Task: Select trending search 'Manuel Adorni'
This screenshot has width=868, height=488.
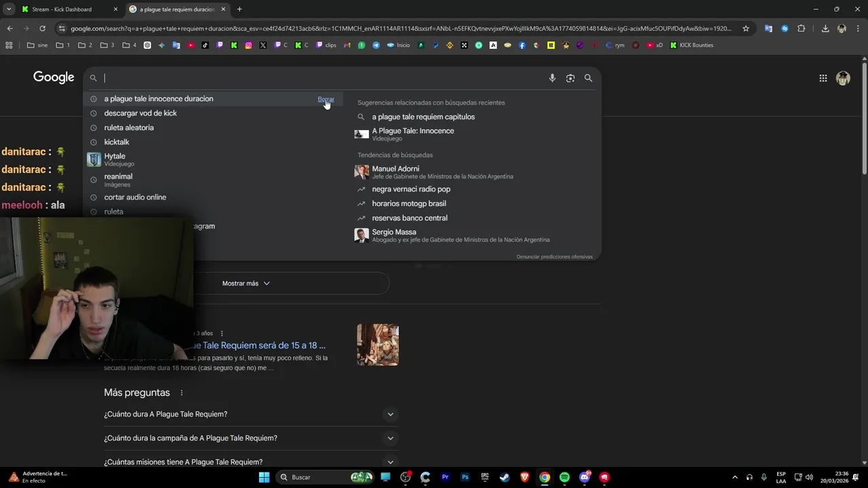Action: [434, 172]
